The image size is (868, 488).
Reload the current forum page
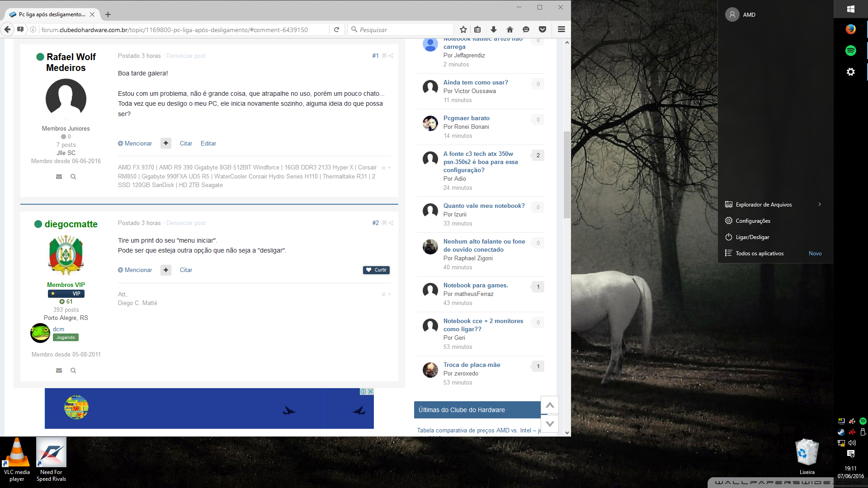tap(336, 29)
